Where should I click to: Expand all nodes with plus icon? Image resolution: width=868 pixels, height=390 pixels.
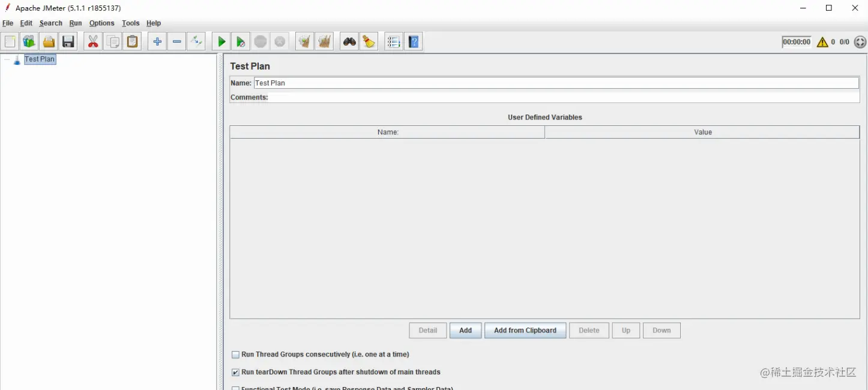point(157,41)
